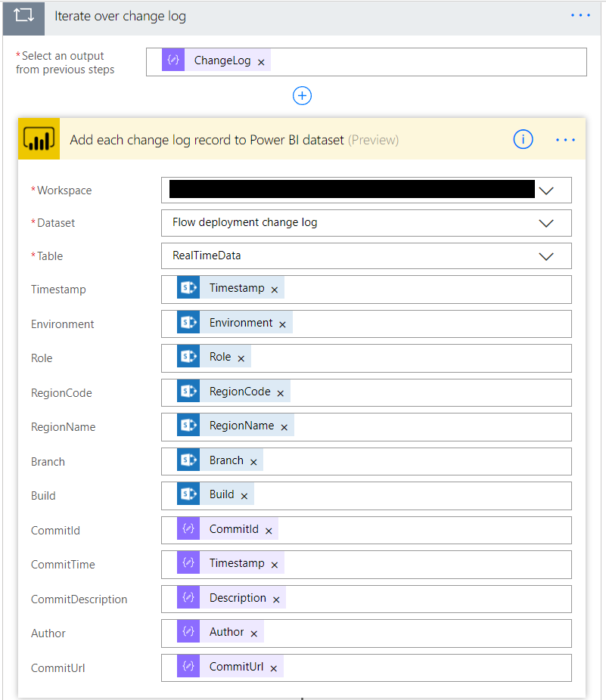Remove the RegionCode token
Viewport: 606px width, 700px height.
280,393
